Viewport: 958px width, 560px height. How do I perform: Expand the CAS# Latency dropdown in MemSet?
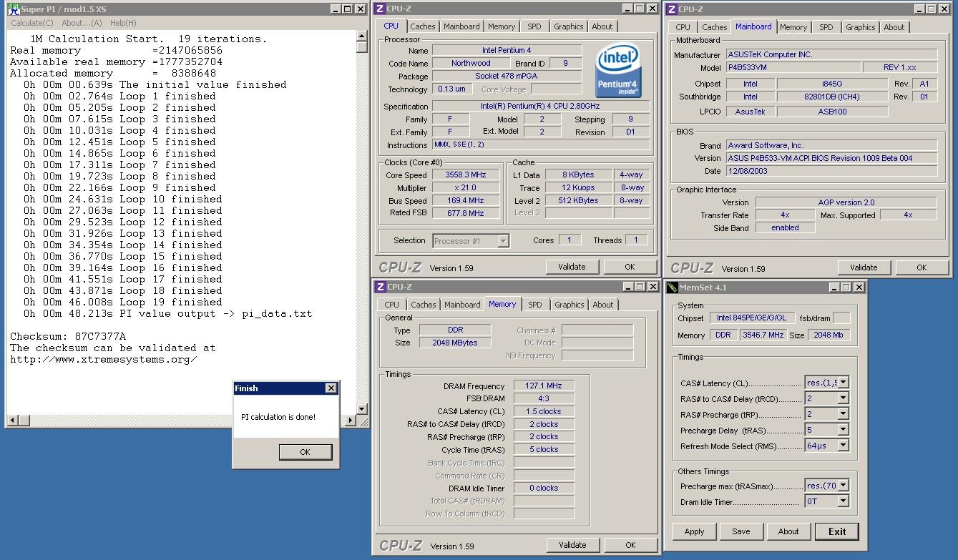[x=843, y=383]
